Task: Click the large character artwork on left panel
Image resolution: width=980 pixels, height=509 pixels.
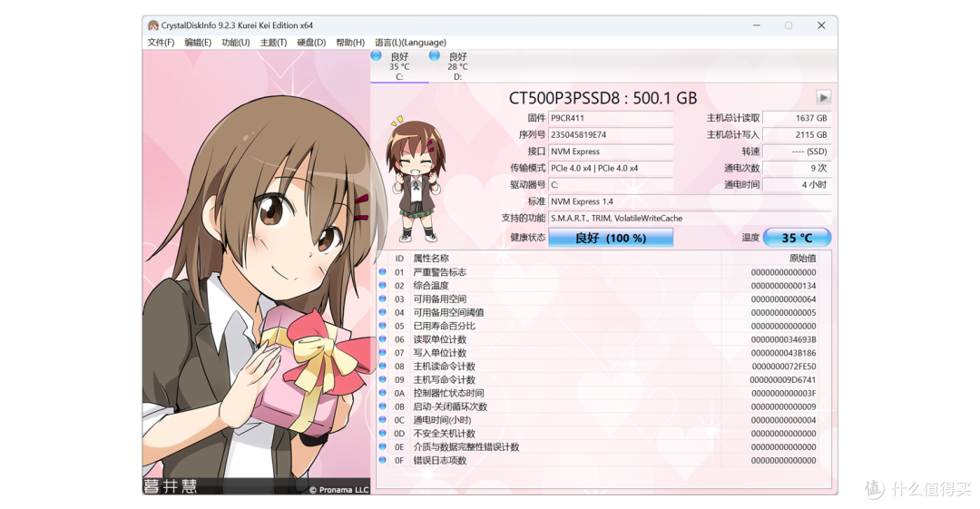Action: tap(256, 272)
